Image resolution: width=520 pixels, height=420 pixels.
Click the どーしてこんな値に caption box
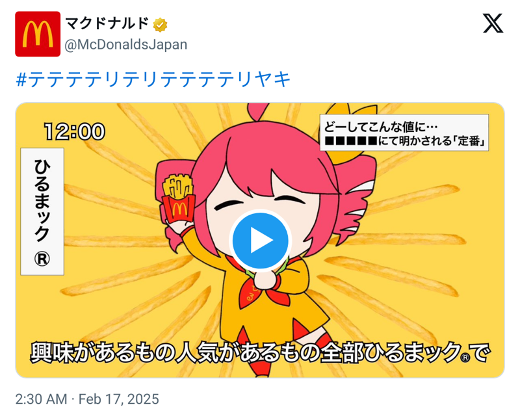point(404,133)
